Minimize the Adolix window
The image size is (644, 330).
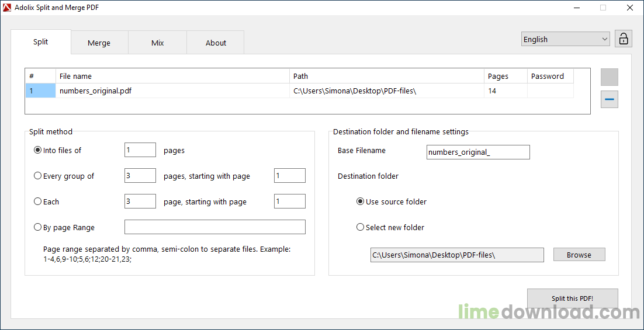click(577, 8)
